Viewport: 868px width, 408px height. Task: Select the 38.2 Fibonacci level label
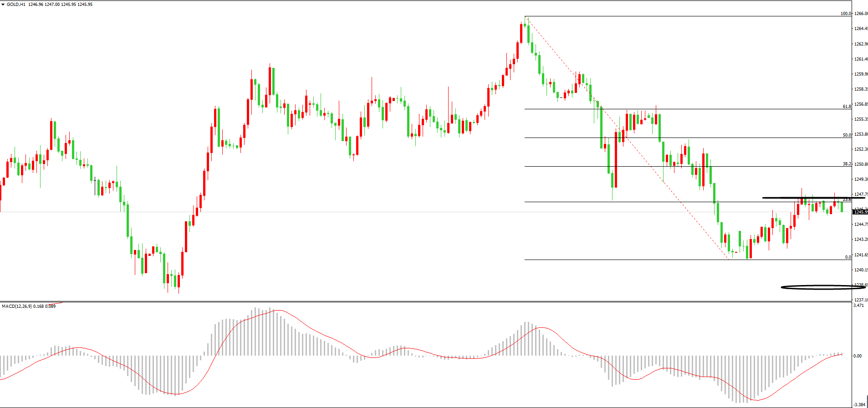click(x=847, y=164)
